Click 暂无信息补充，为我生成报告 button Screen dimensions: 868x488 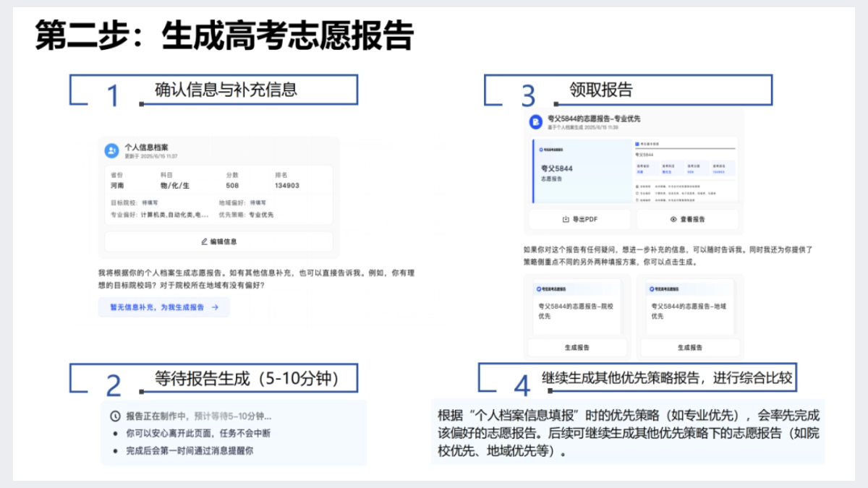pyautogui.click(x=163, y=307)
